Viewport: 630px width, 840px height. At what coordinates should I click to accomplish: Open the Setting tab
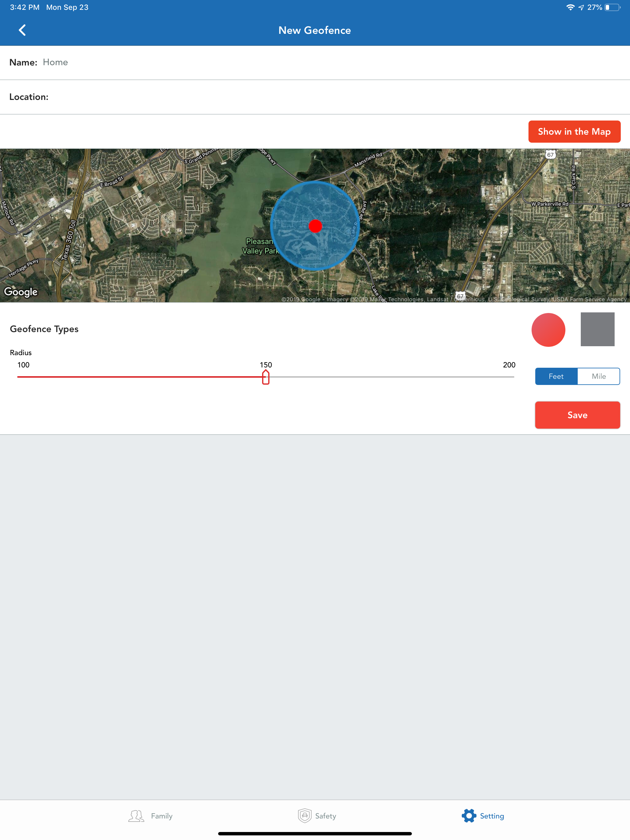483,816
